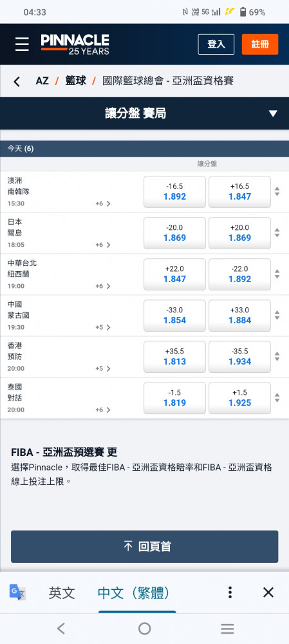Viewport: 289px width, 644px height.
Task: Open +6 more markets for 日本 vs 關島
Action: (103, 245)
